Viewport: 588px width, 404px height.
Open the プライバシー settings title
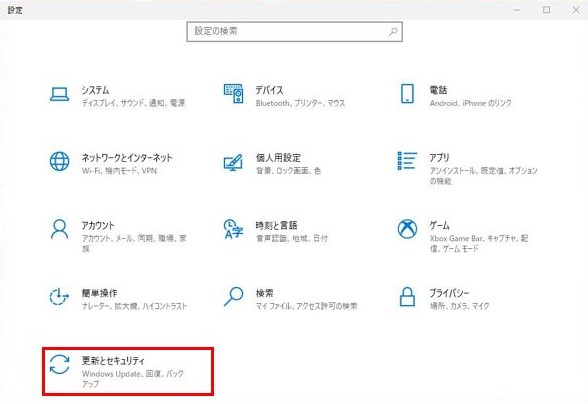coord(449,293)
